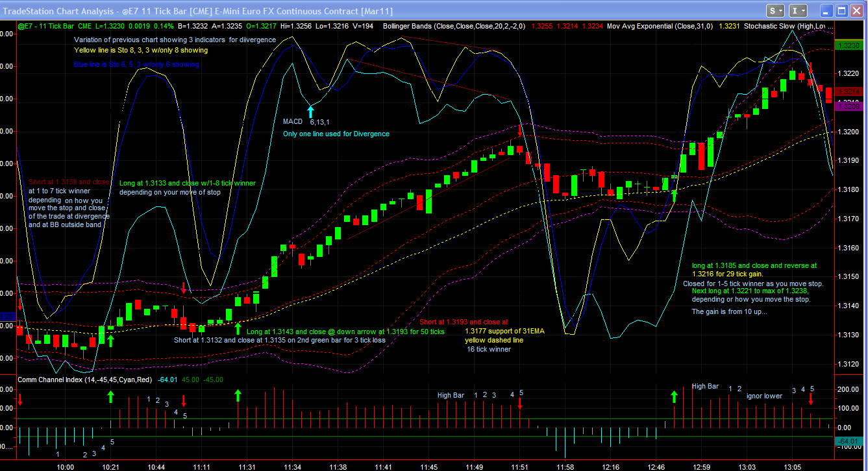Select '16 tick winner' annotation text
Screen dimensions: 868x471
coord(489,349)
